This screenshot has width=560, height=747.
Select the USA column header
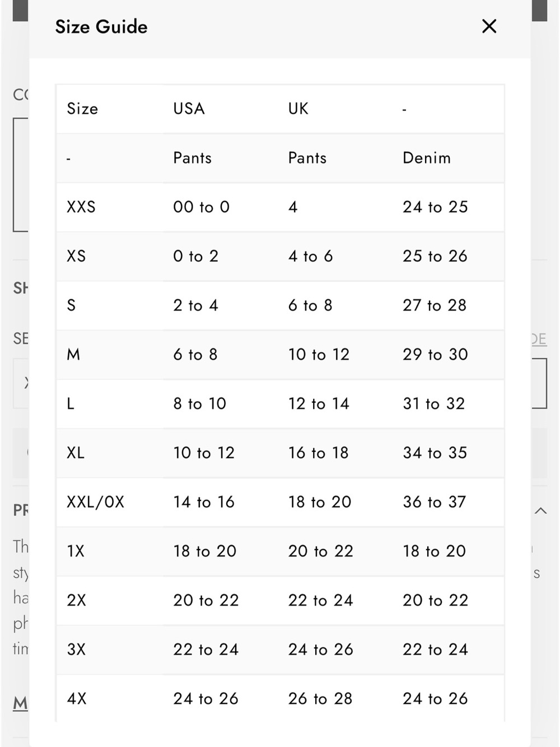tap(189, 109)
